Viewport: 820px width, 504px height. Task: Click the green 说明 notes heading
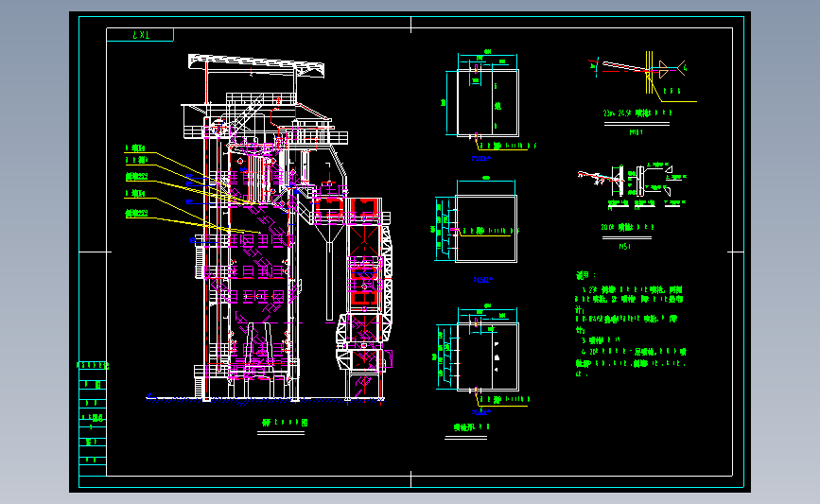[585, 275]
